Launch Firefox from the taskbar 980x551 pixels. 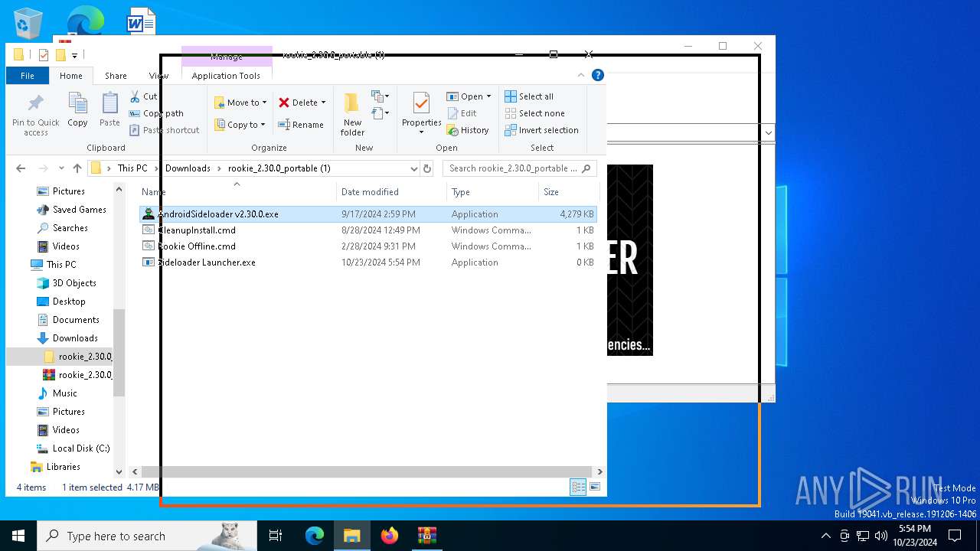tap(390, 536)
